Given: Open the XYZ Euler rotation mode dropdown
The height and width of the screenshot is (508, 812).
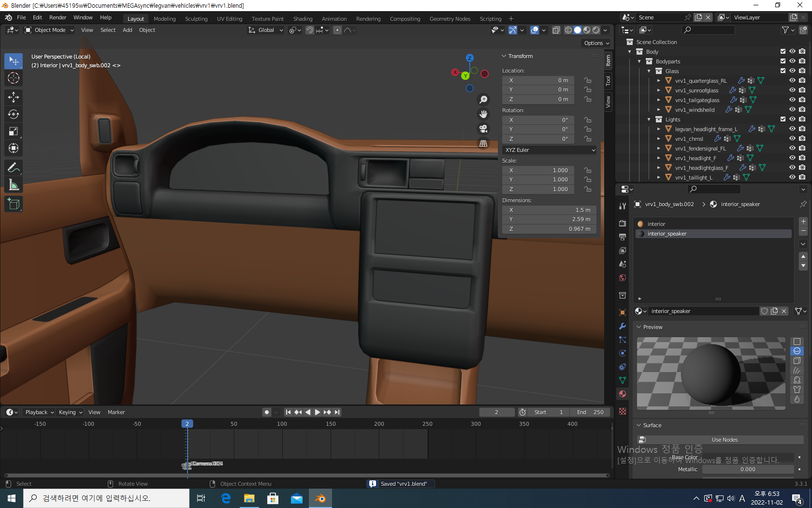Looking at the screenshot, I should pyautogui.click(x=550, y=150).
